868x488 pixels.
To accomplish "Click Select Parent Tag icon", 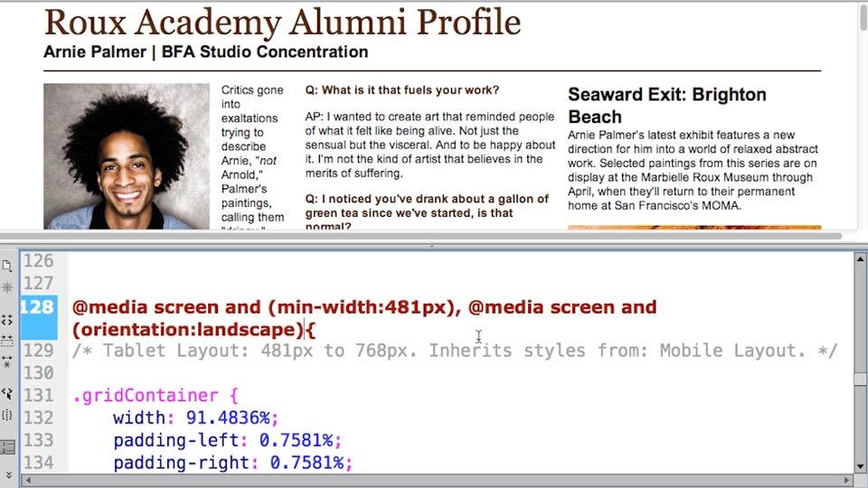I will pyautogui.click(x=7, y=393).
